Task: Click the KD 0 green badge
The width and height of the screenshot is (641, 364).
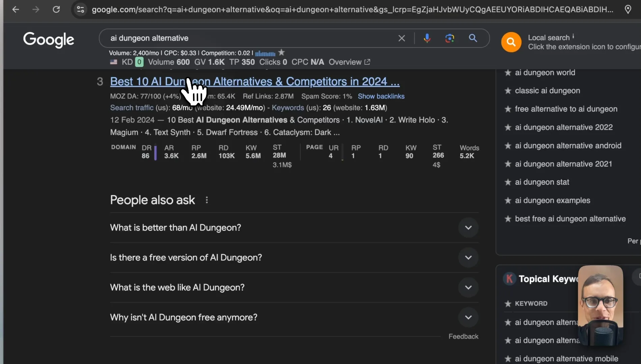Action: 139,62
